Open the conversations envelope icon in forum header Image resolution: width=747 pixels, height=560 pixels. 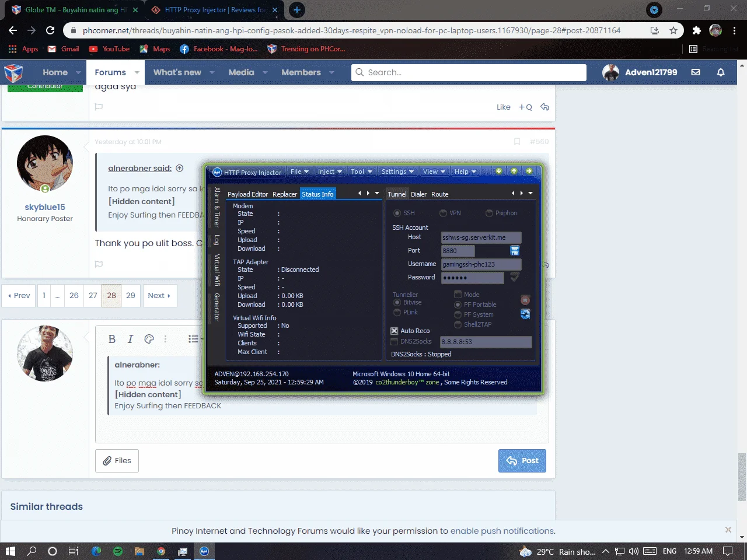pos(696,72)
